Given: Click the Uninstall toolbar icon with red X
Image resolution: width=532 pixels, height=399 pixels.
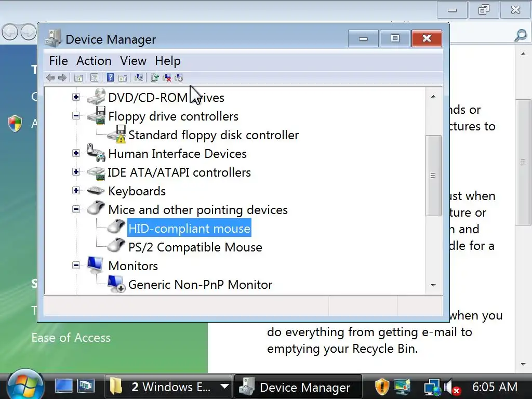Looking at the screenshot, I should coord(167,78).
